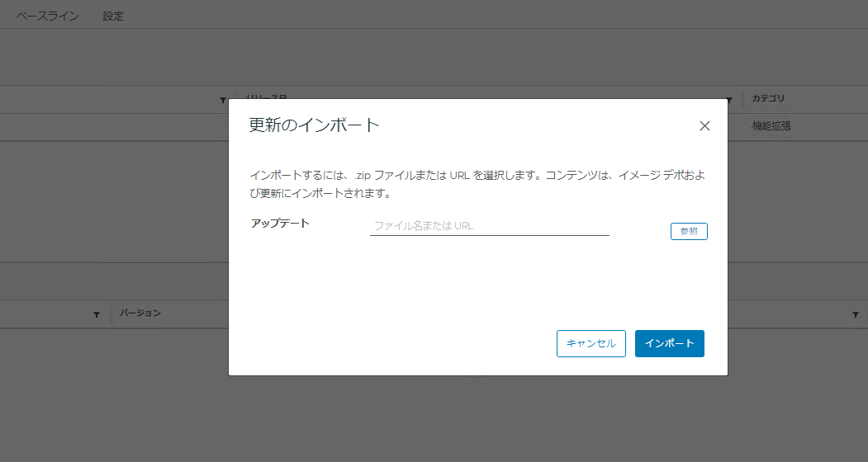Select the 機能拡張 table cell
This screenshot has width=868, height=462.
(771, 126)
